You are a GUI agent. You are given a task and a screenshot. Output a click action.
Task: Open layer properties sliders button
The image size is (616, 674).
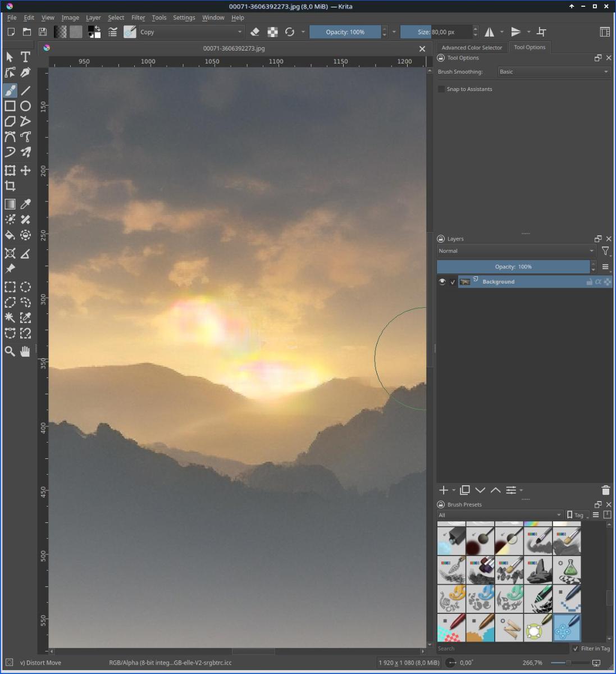tap(511, 490)
